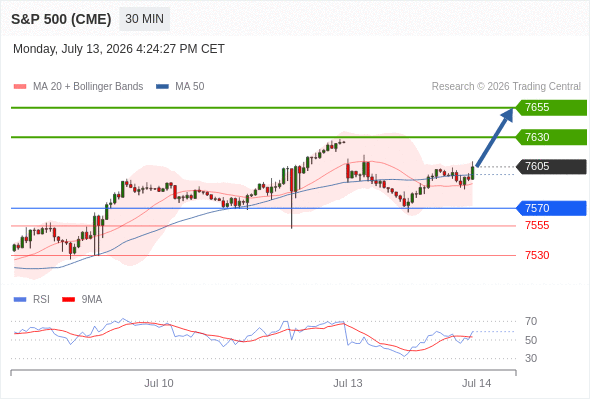Click the Jul 13 date axis label

pyautogui.click(x=348, y=383)
